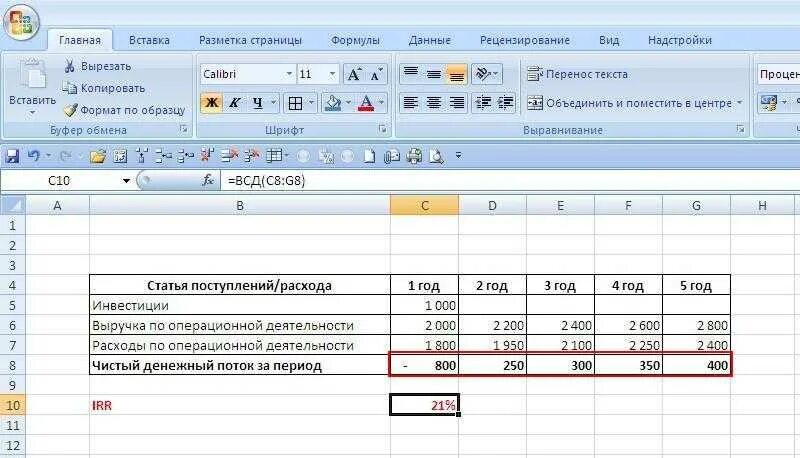Viewport: 800px width, 458px height.
Task: Open the Name Box dropdown arrow
Action: [x=126, y=181]
